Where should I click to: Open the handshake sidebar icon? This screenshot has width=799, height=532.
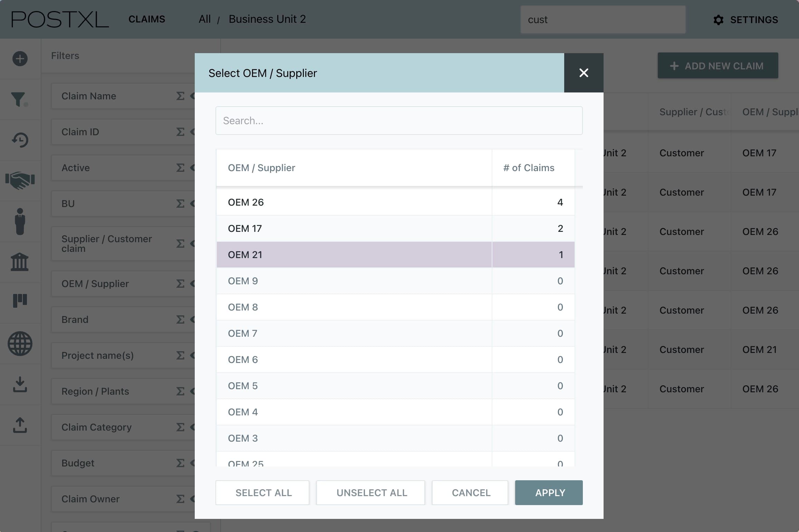click(20, 180)
